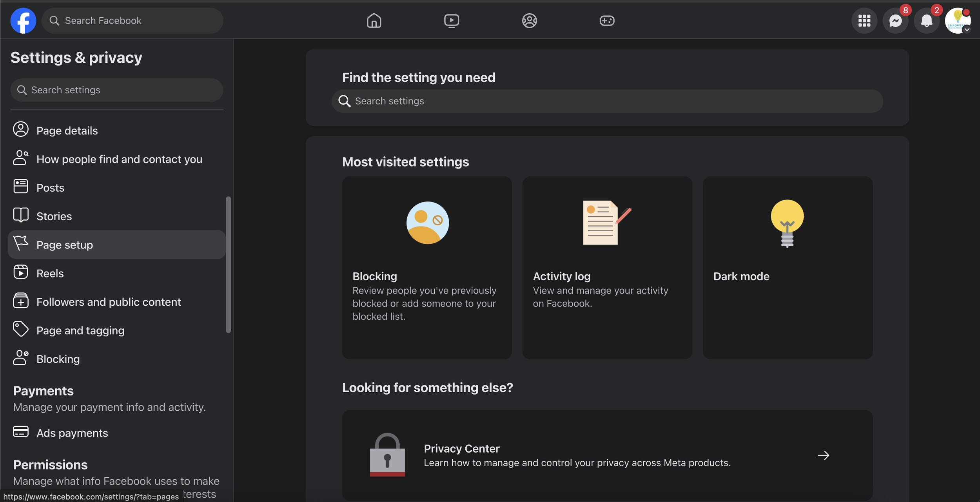Screen dimensions: 980x502
Task: Open the Gaming controller icon
Action: click(607, 20)
